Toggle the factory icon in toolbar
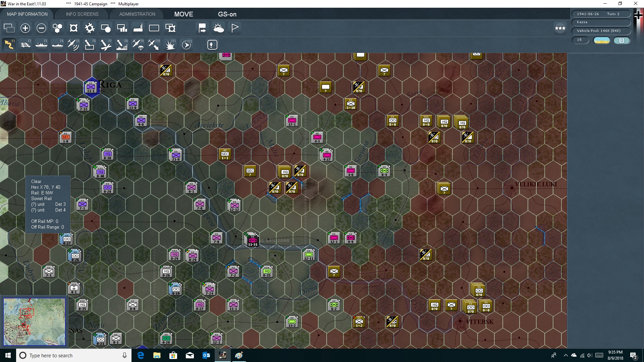 (x=138, y=28)
